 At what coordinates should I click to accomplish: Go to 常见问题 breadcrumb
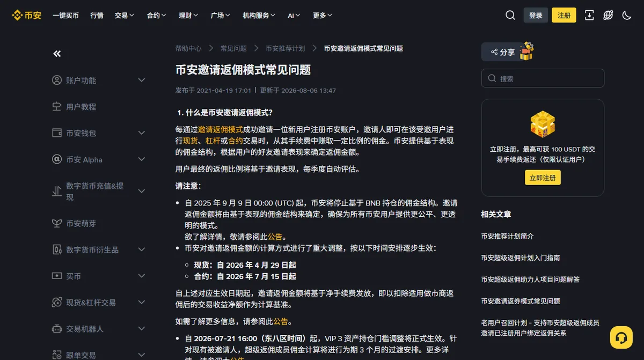233,48
